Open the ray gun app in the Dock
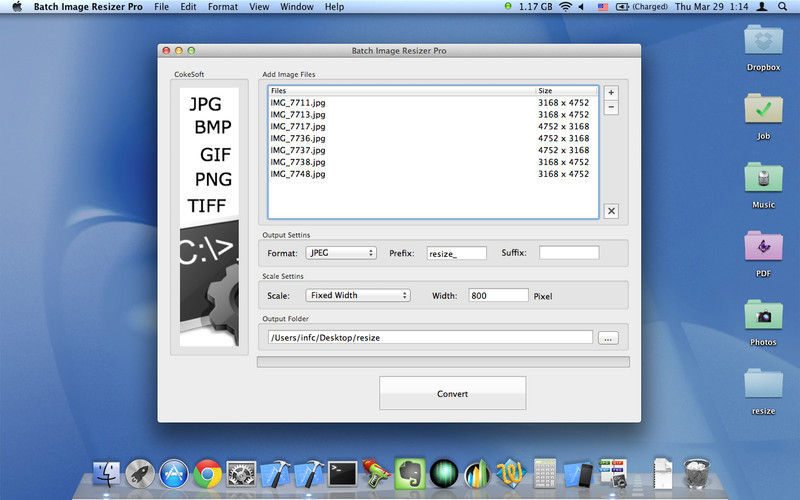The height and width of the screenshot is (500, 800). 376,473
